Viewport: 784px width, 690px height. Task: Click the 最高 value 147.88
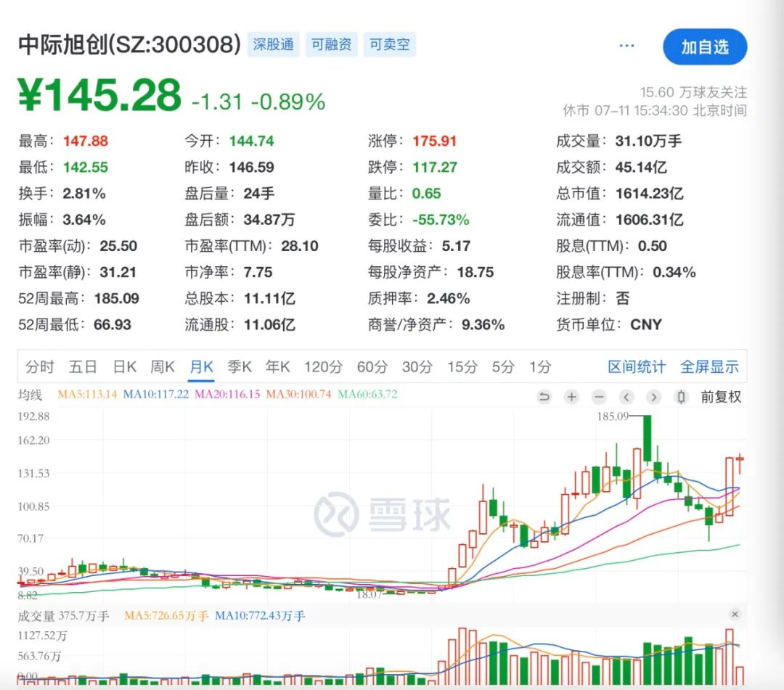pos(86,141)
